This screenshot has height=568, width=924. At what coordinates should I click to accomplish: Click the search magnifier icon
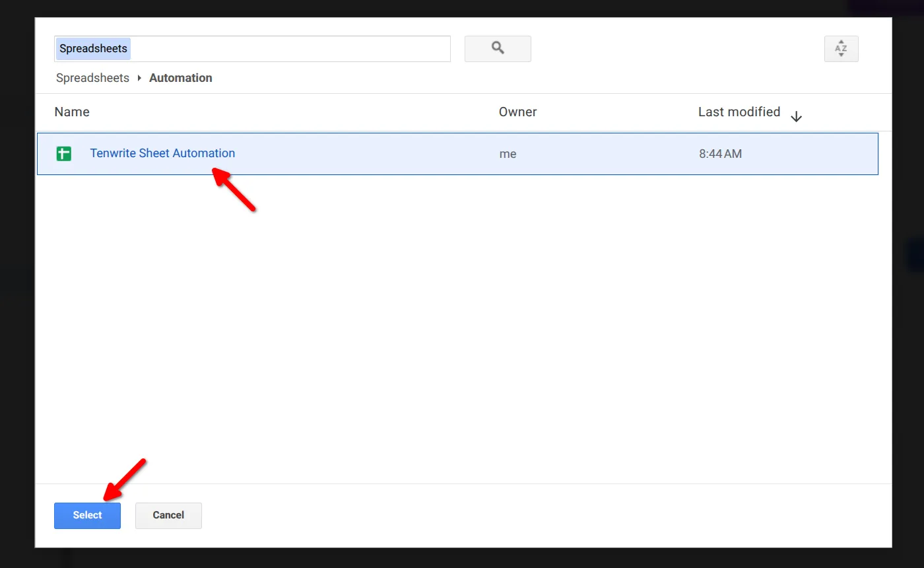[498, 48]
